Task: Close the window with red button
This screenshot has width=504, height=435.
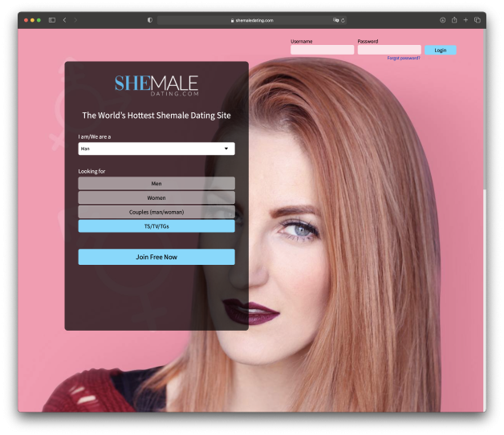Action: coord(26,20)
